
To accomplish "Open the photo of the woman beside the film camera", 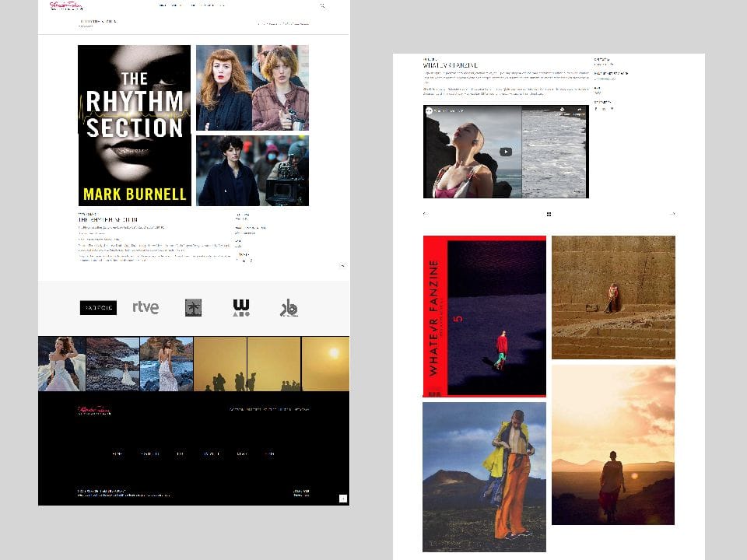I will point(252,170).
